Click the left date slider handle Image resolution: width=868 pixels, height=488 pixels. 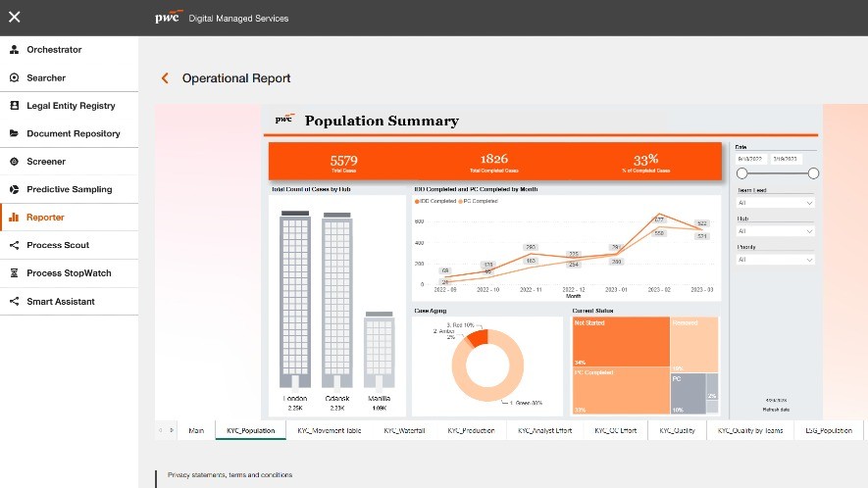[741, 173]
